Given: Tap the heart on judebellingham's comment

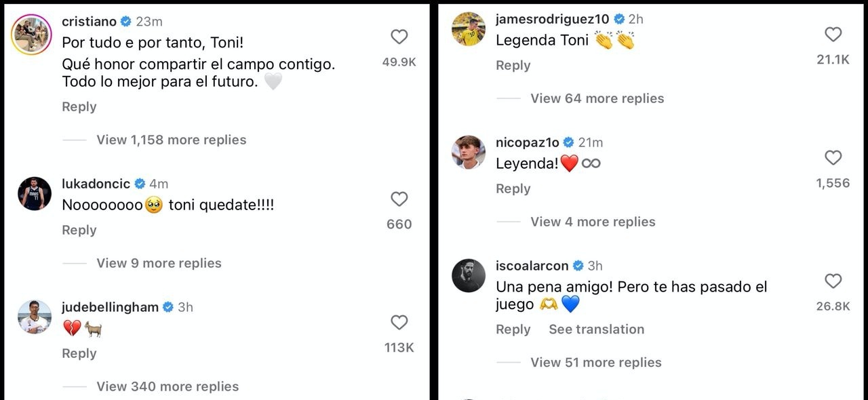Looking at the screenshot, I should click(x=399, y=323).
